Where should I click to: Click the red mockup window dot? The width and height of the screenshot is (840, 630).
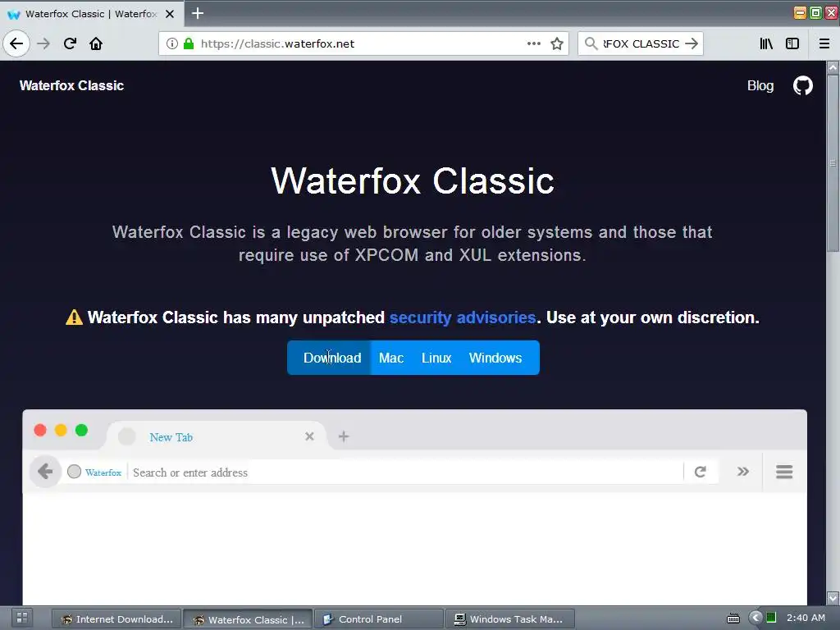[x=40, y=430]
